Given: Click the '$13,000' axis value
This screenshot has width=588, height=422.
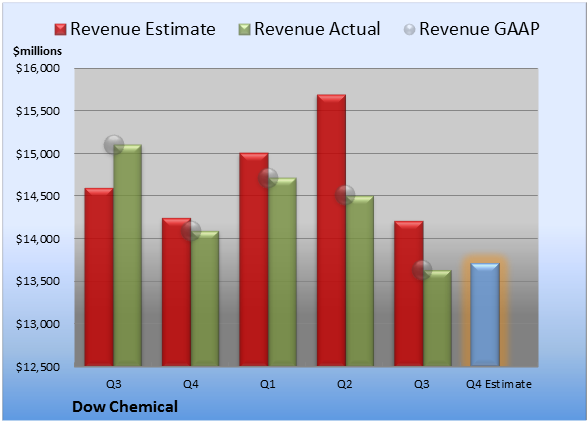Looking at the screenshot, I should (x=38, y=324).
